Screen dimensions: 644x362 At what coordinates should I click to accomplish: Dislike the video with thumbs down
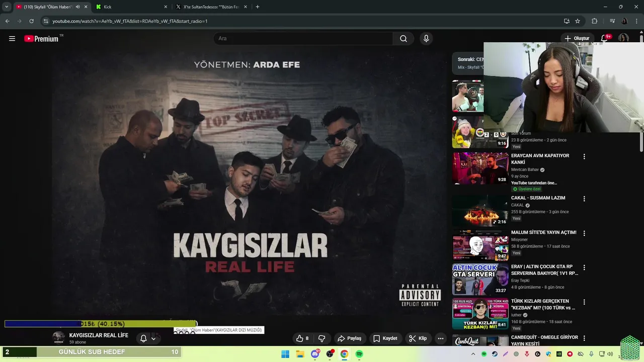click(x=322, y=338)
